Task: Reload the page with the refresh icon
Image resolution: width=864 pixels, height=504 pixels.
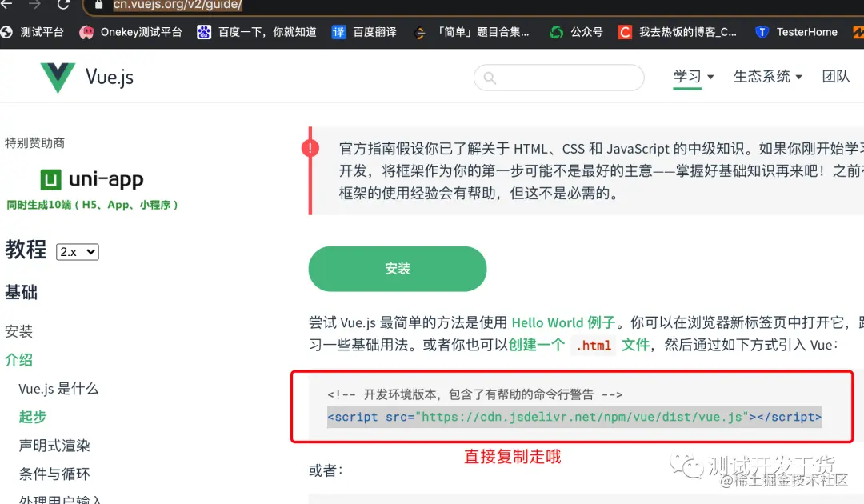Action: pyautogui.click(x=64, y=6)
